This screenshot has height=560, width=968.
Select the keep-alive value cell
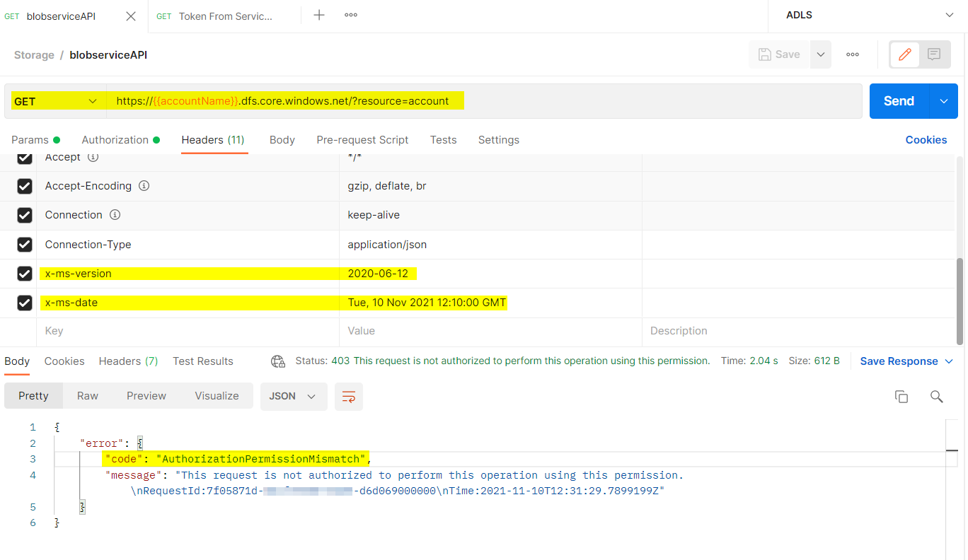tap(490, 215)
